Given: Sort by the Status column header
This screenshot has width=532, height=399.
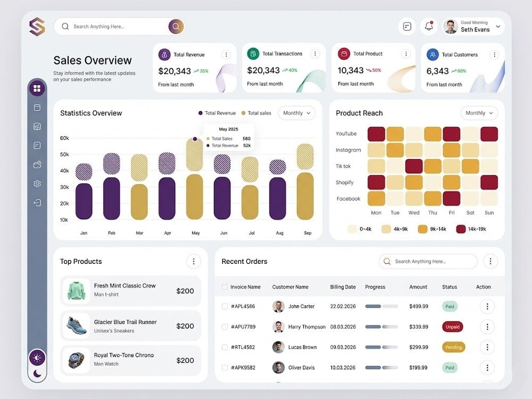Looking at the screenshot, I should point(450,287).
